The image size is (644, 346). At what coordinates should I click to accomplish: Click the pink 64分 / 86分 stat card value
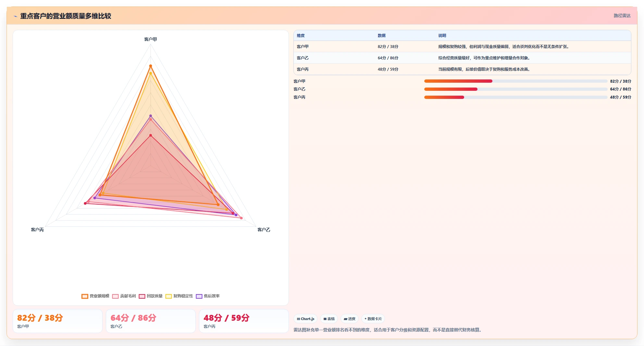click(133, 318)
